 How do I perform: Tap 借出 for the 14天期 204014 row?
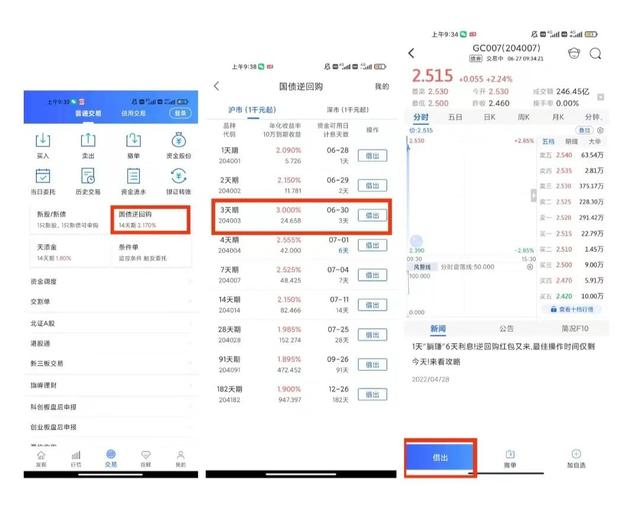click(x=372, y=305)
